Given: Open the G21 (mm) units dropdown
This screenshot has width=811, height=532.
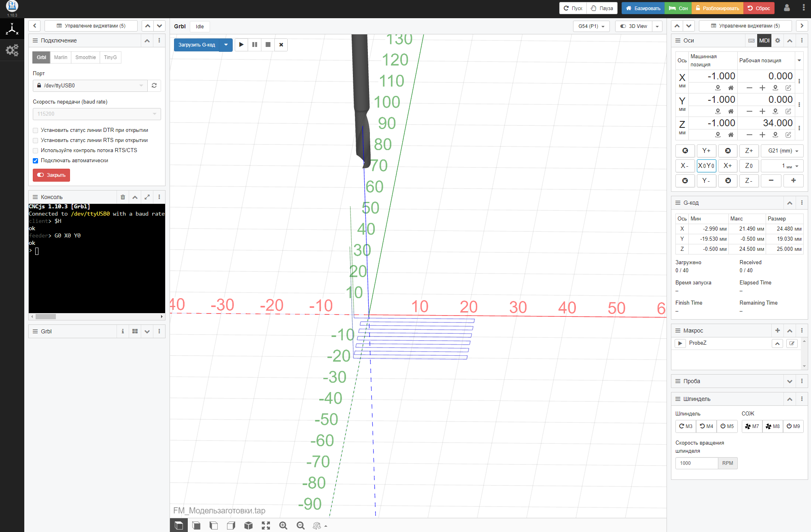Looking at the screenshot, I should [782, 151].
